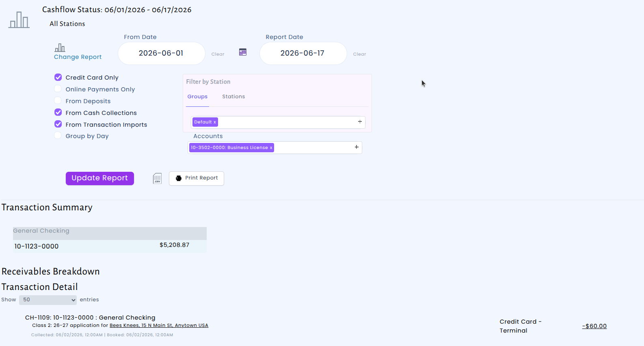This screenshot has width=644, height=346.
Task: Enable Group by Day checkbox
Action: tap(58, 136)
